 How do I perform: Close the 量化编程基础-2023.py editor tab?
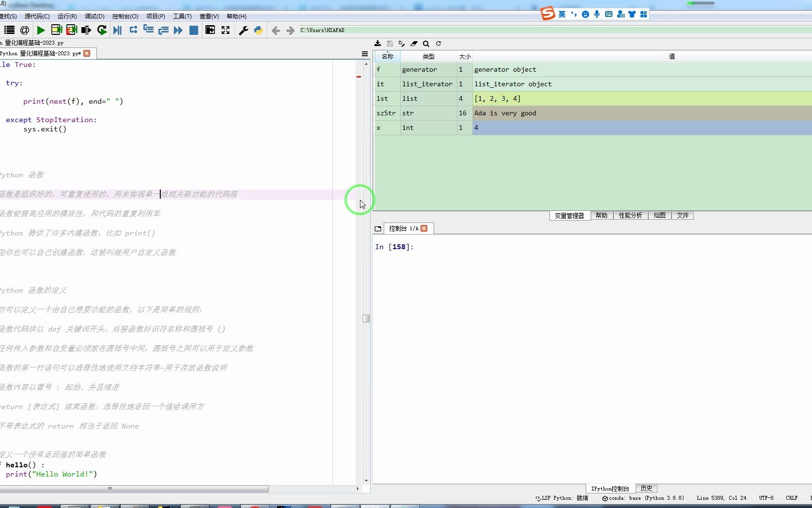pos(87,53)
